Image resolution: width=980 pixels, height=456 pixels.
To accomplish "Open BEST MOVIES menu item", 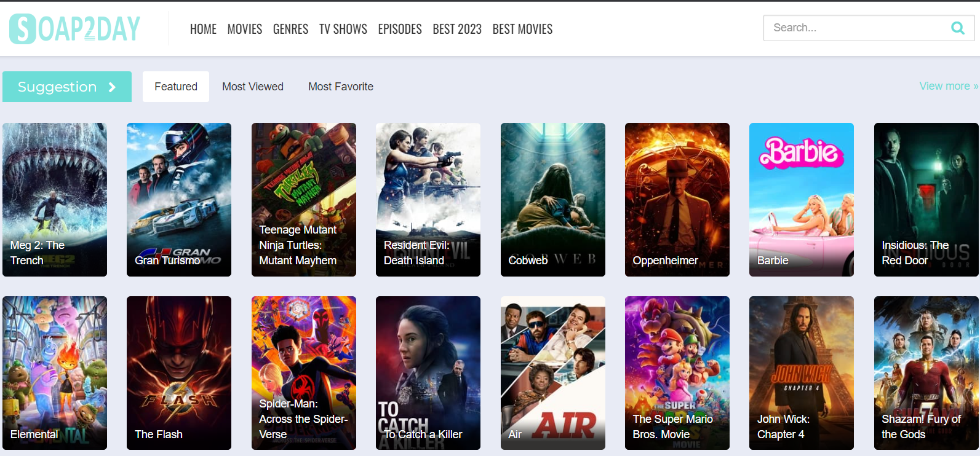I will point(522,29).
